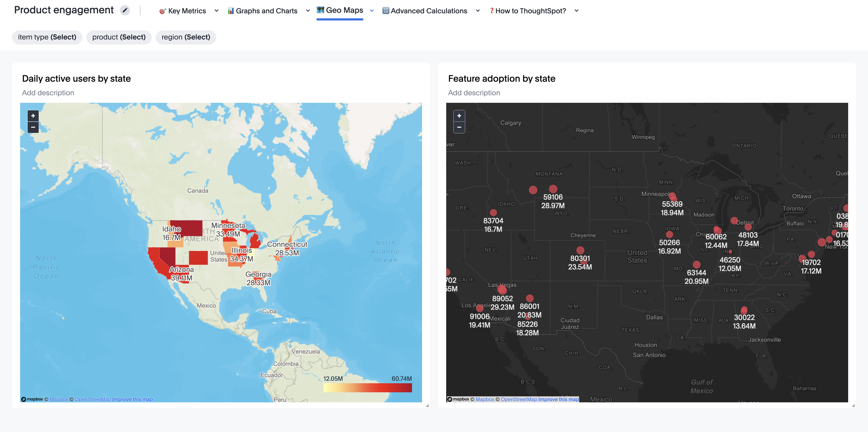The image size is (868, 432).
Task: Click the resize handle of Daily active users card
Action: (427, 406)
